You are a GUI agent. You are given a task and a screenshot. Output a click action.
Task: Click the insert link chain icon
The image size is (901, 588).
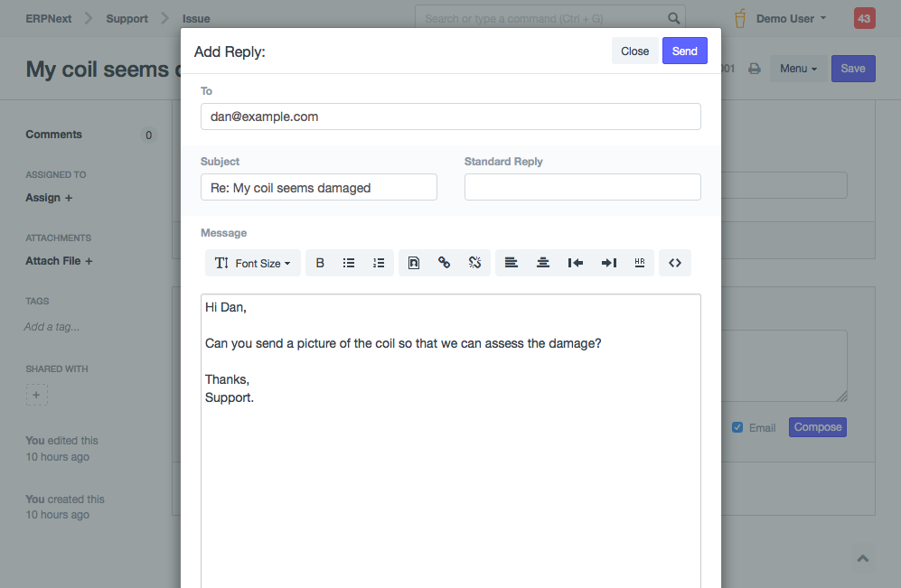[x=444, y=263]
